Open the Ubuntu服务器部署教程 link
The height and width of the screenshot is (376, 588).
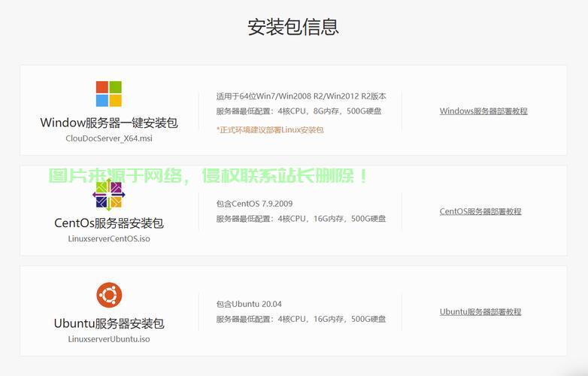pyautogui.click(x=480, y=312)
